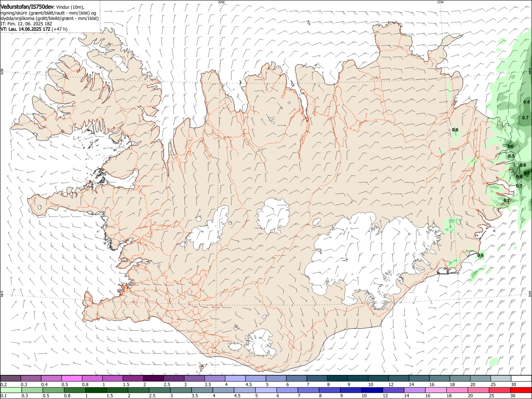The width and height of the screenshot is (532, 399).
Task: Pick the pale lavender 4–4.5 snow swatch
Action: [x=235, y=378]
